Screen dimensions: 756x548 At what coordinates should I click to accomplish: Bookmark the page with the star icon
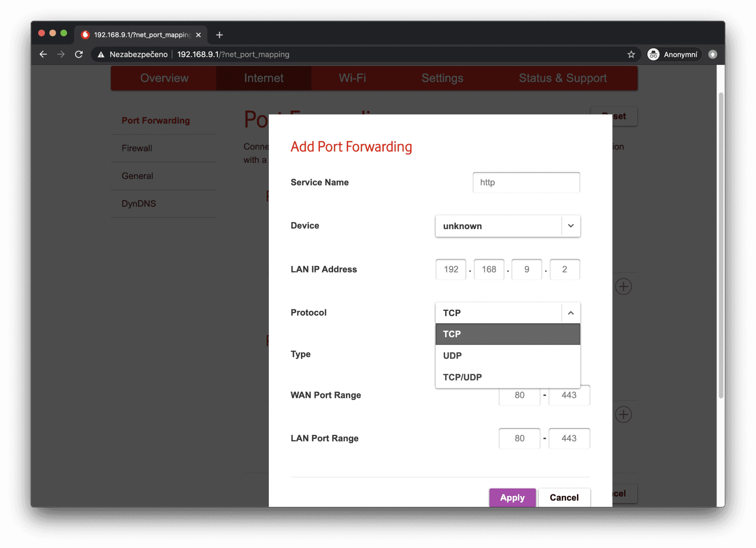click(x=631, y=54)
